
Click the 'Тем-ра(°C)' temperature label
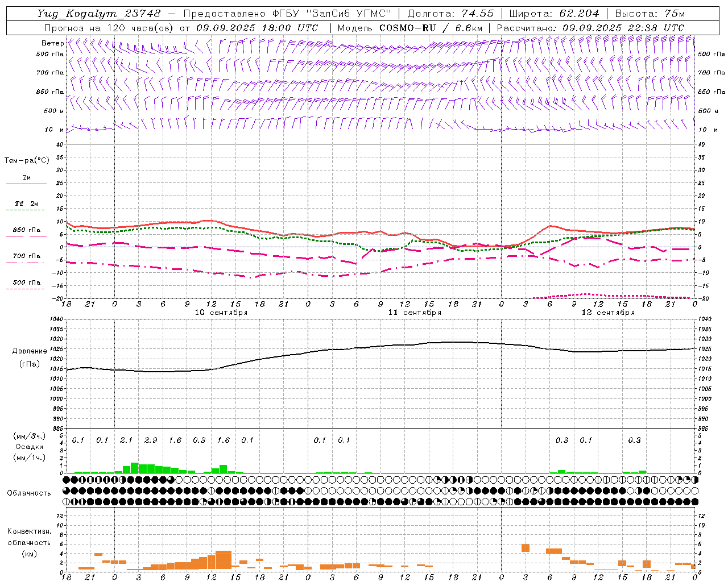click(27, 161)
